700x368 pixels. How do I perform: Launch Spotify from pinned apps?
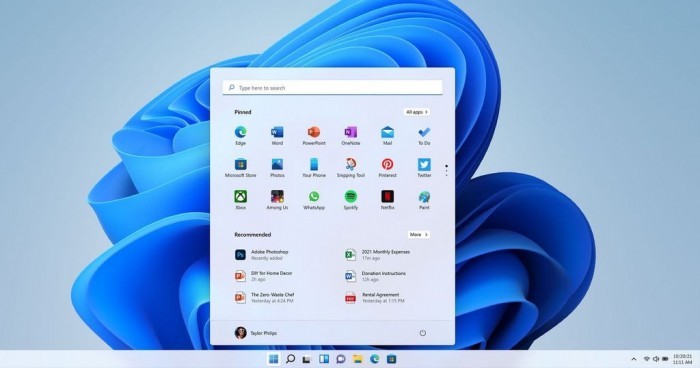pos(350,200)
